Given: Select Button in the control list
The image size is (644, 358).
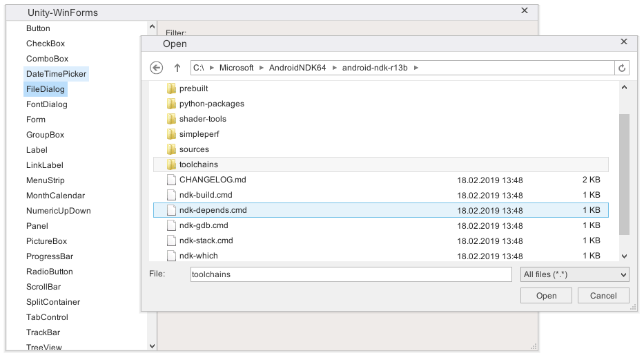Looking at the screenshot, I should (x=38, y=28).
